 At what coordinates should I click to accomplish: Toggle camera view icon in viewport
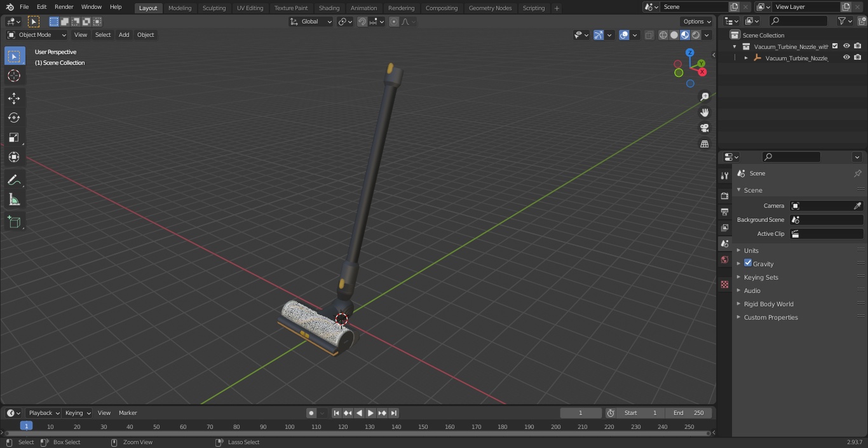704,128
